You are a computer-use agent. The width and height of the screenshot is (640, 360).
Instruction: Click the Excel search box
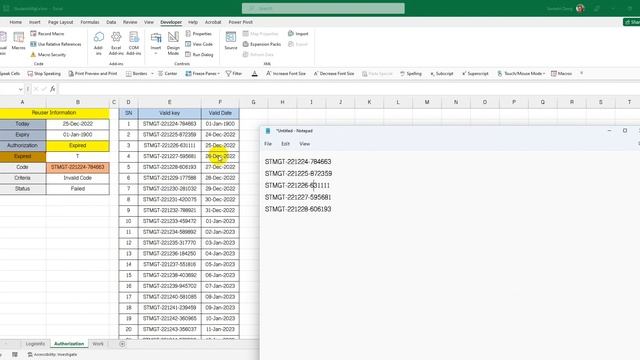pyautogui.click(x=323, y=8)
